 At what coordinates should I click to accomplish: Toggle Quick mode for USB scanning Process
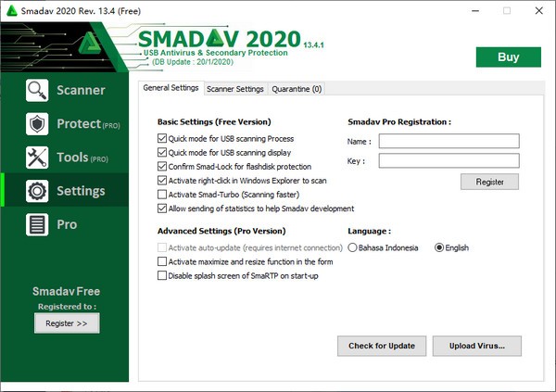click(163, 138)
